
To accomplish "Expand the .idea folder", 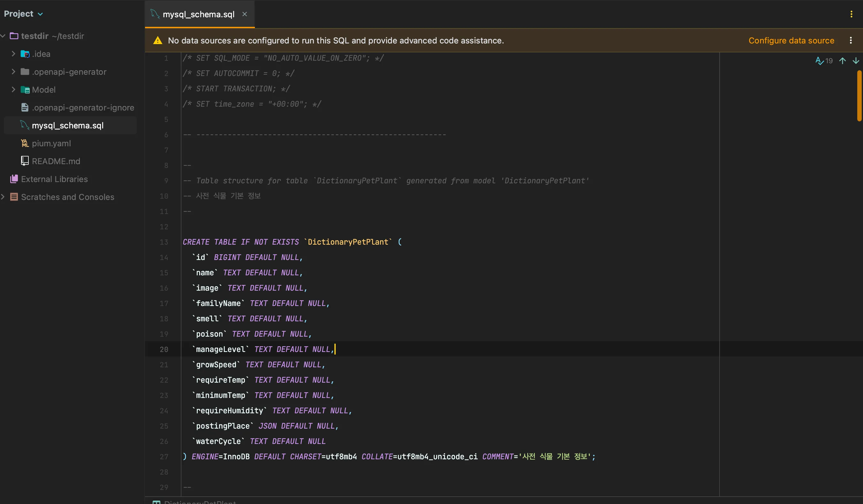I will coord(13,54).
